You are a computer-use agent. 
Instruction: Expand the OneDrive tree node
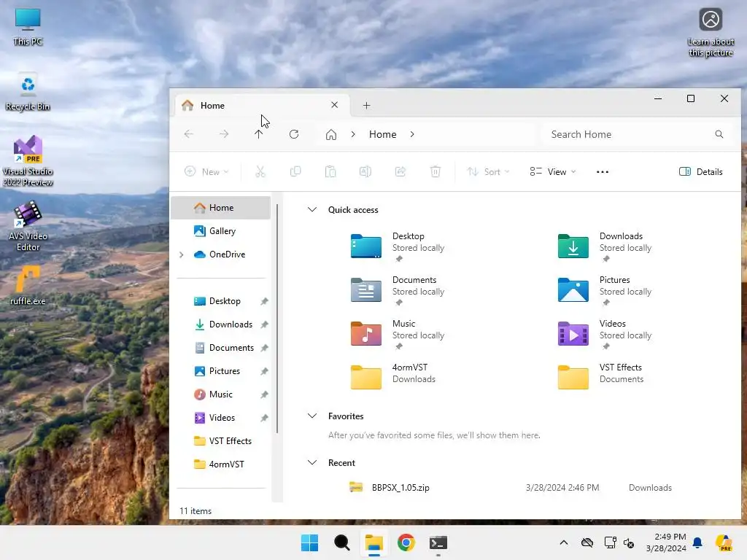tap(182, 254)
